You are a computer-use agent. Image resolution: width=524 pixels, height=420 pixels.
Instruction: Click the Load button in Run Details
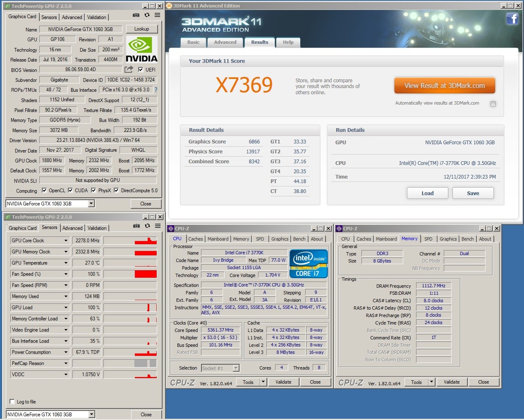(x=428, y=193)
